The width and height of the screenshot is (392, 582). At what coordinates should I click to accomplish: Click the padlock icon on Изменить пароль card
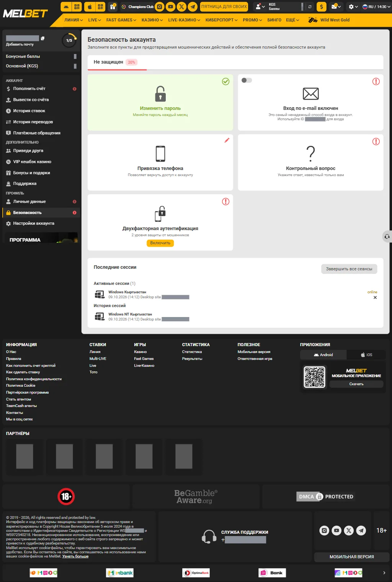(x=160, y=94)
